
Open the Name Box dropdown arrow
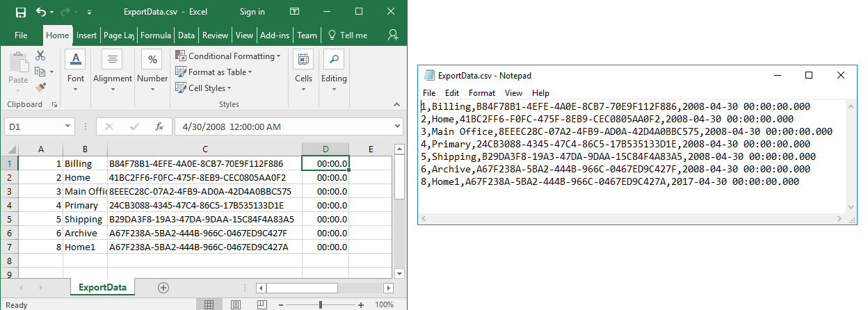point(68,127)
